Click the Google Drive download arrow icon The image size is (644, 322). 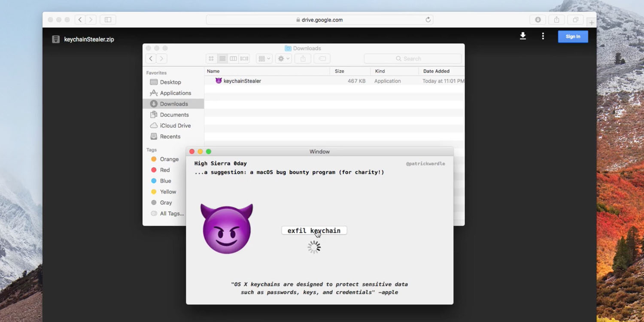tap(522, 36)
